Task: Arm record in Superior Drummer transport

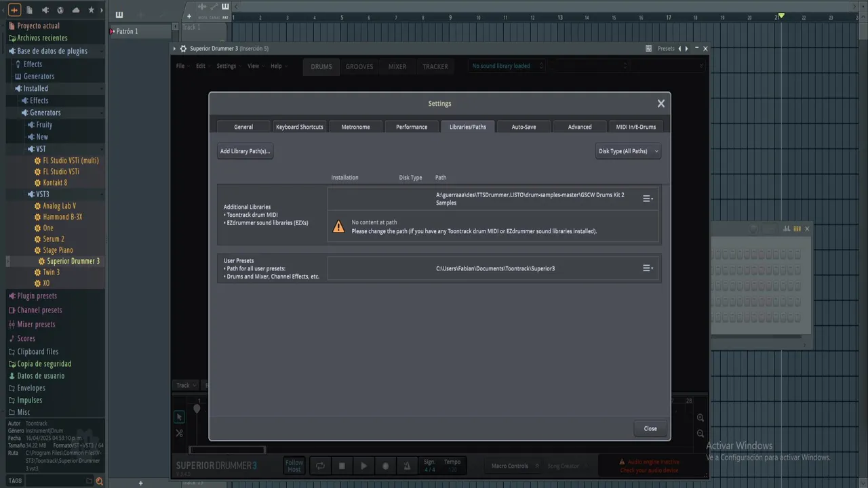Action: [385, 466]
